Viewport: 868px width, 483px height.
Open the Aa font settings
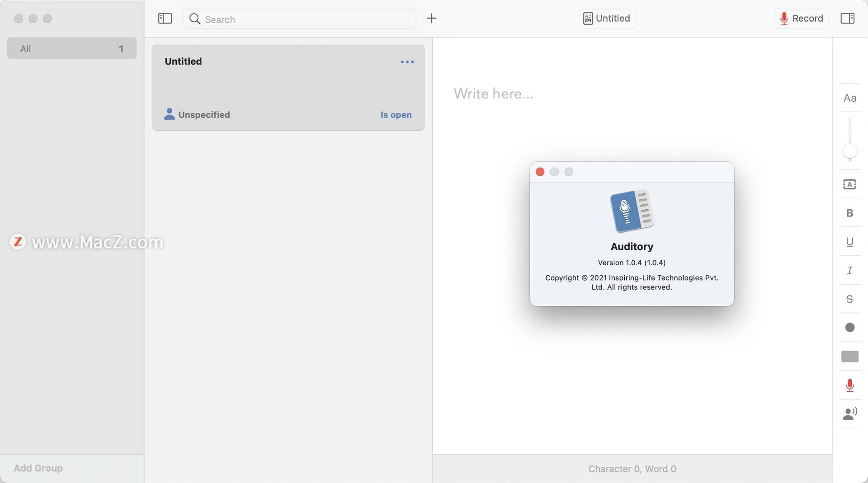(850, 98)
